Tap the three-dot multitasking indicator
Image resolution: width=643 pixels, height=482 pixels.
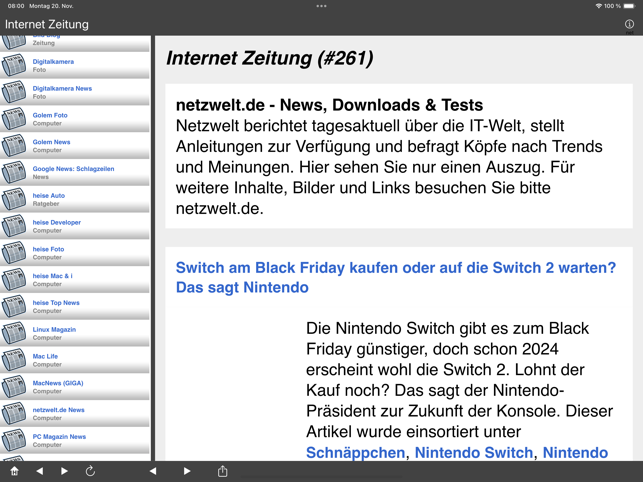[x=322, y=6]
